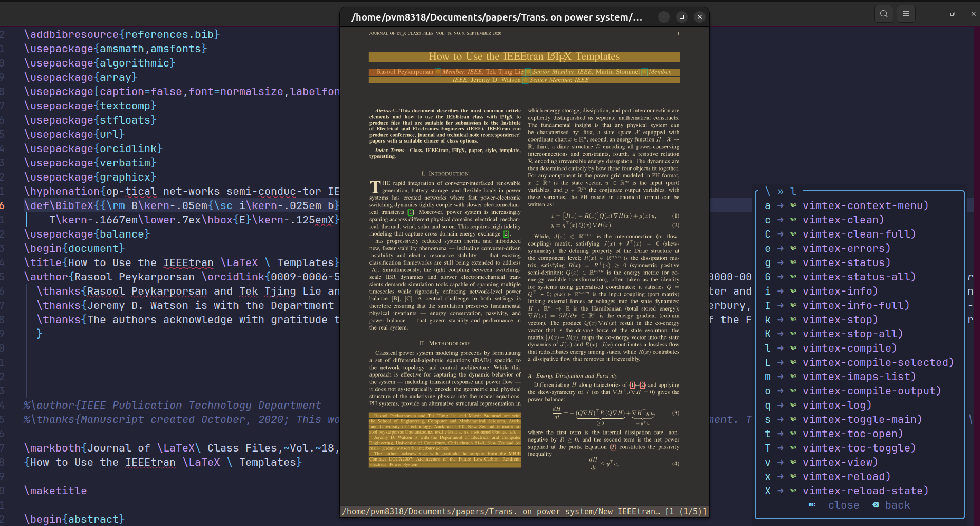This screenshot has width=980, height=526.
Task: Click \usepackage{graphicx} line in editor
Action: [x=90, y=177]
